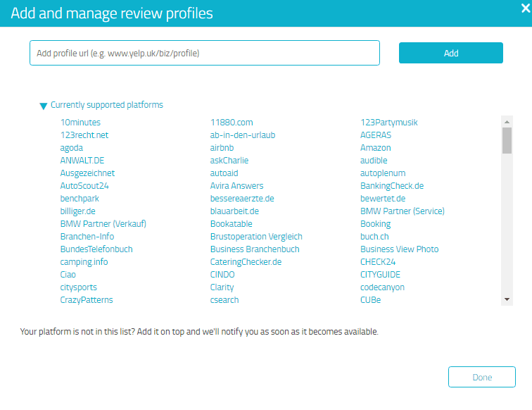Open the Business Branchenbuch link

pyautogui.click(x=255, y=249)
